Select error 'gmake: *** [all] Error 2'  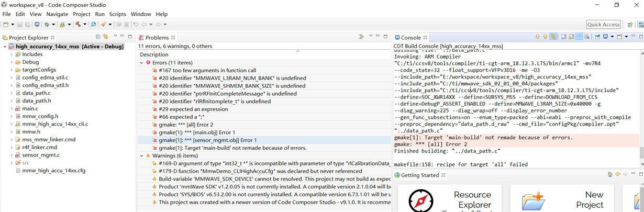click(186, 125)
